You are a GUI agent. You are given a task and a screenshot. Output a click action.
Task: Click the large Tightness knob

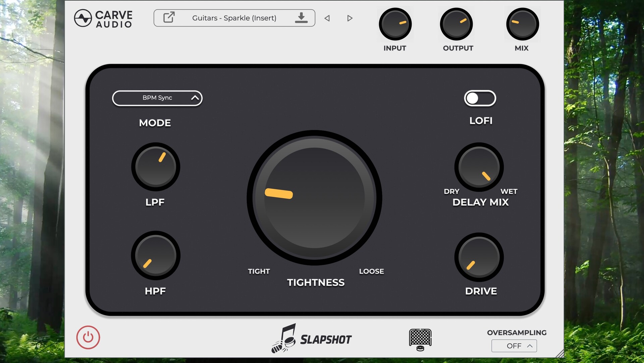click(x=314, y=198)
